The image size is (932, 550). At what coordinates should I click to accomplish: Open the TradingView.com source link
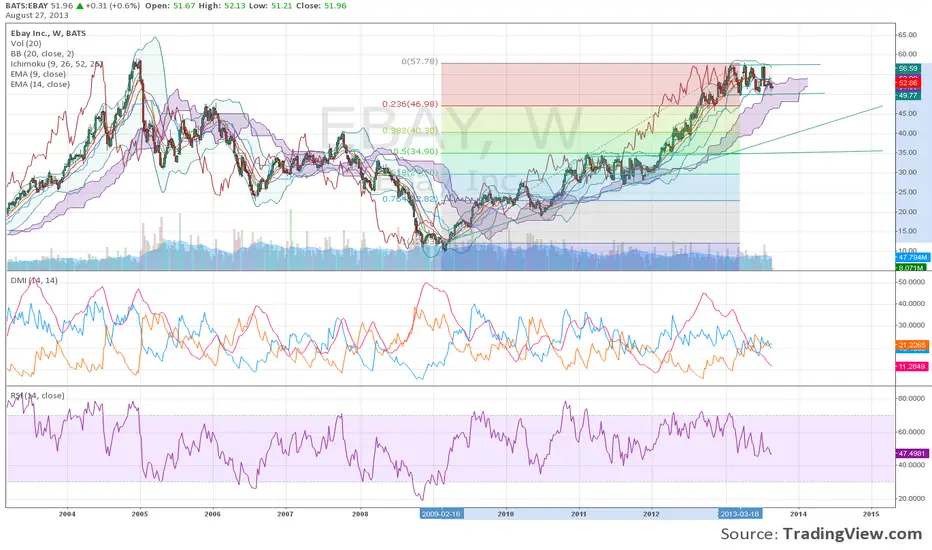pyautogui.click(x=852, y=533)
